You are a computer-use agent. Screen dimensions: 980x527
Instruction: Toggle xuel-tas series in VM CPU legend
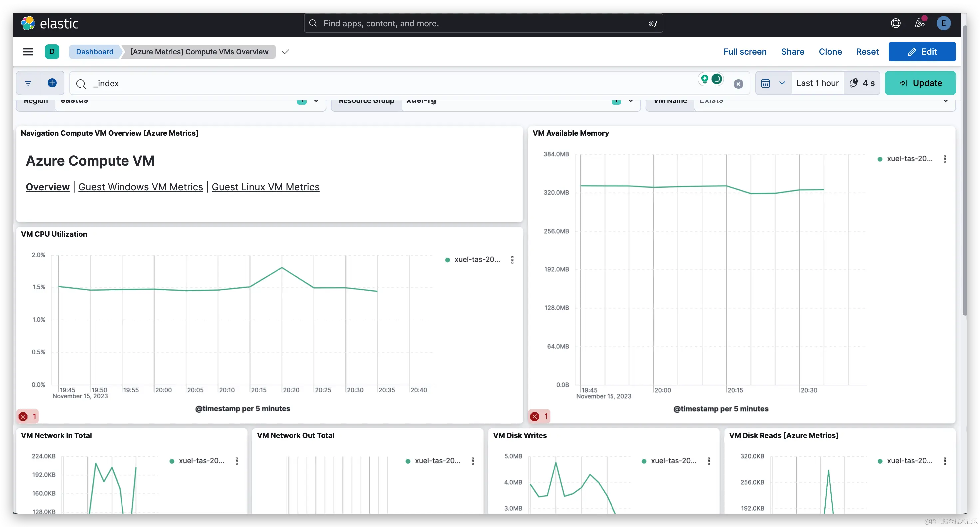click(x=472, y=259)
